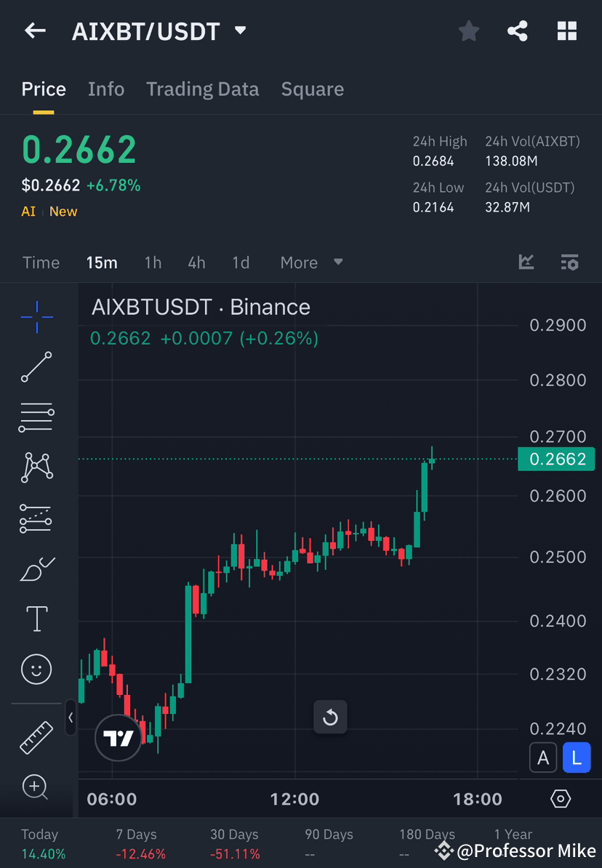Image resolution: width=602 pixels, height=868 pixels.
Task: Switch price scale to auto mode
Action: (543, 758)
